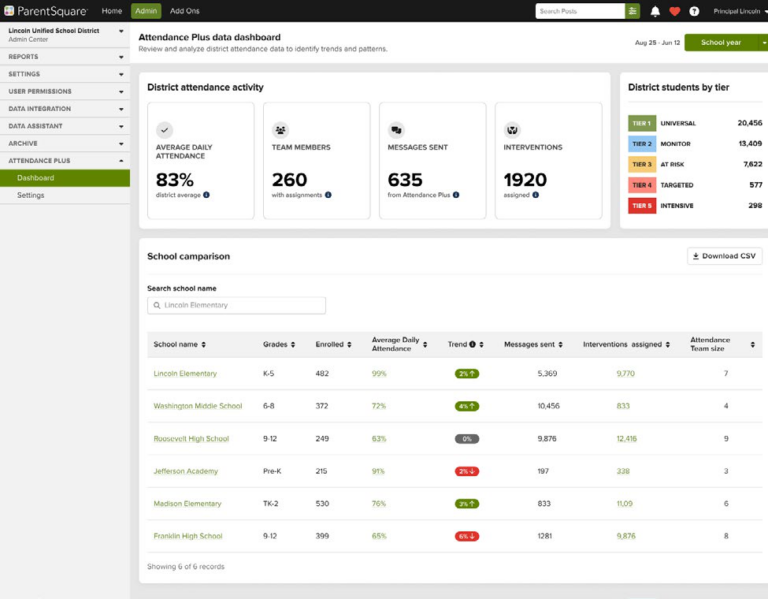The image size is (768, 599).
Task: Click the Trend column info icon
Action: [x=472, y=344]
